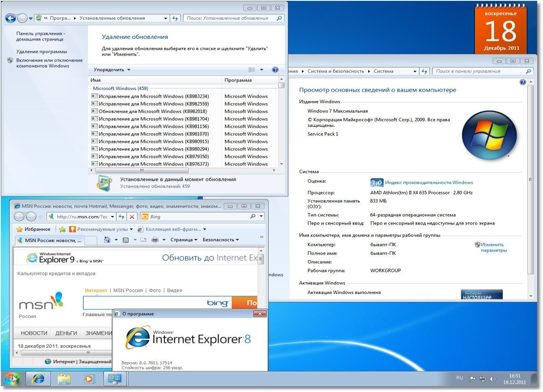Open Индекс производительности Windows link
This screenshot has height=392, width=543.
(429, 183)
